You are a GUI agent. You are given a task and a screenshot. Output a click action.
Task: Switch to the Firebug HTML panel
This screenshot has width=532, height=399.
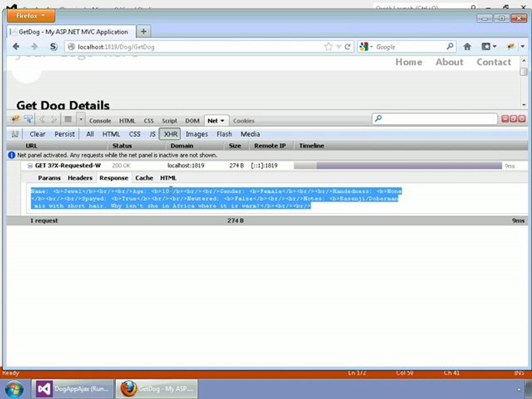tap(127, 121)
